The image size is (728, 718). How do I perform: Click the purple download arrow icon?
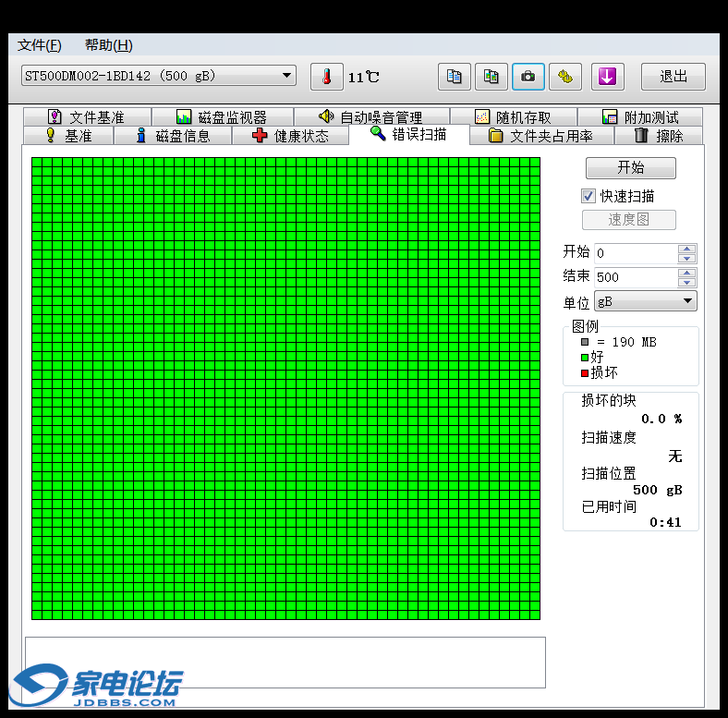pos(607,77)
